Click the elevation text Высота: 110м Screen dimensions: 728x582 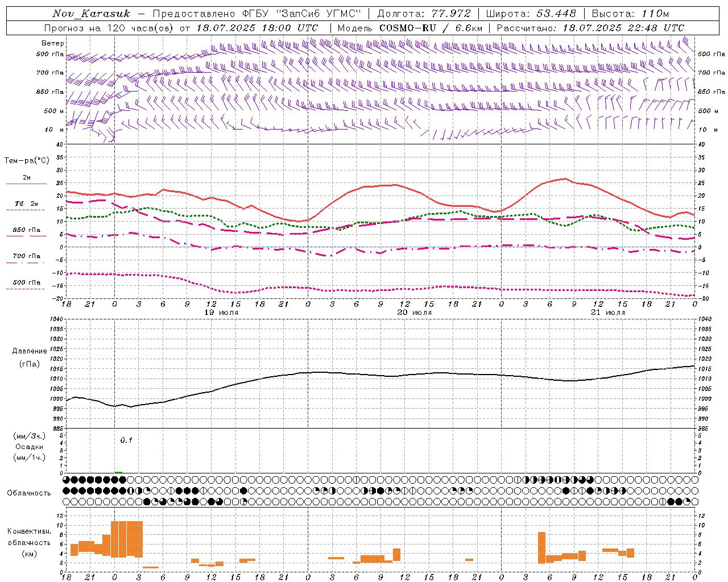[x=631, y=14]
